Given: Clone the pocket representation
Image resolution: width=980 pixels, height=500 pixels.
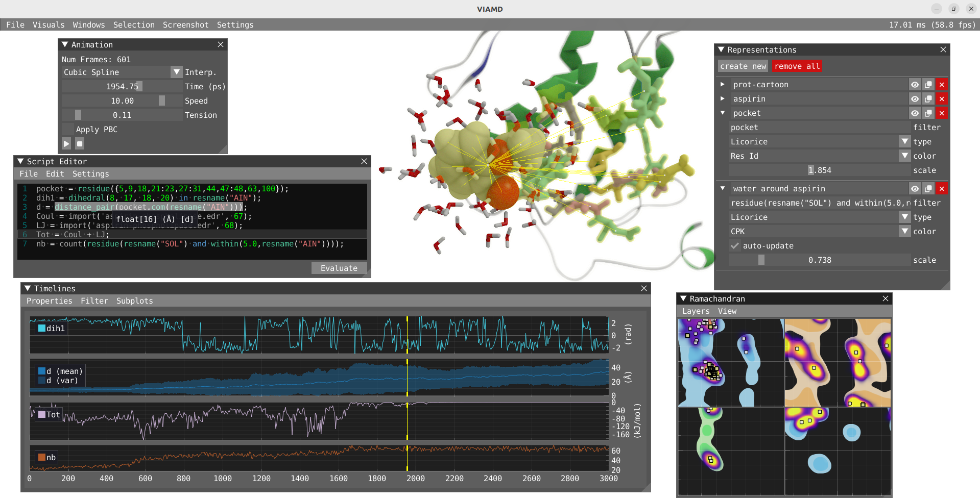Looking at the screenshot, I should tap(928, 113).
